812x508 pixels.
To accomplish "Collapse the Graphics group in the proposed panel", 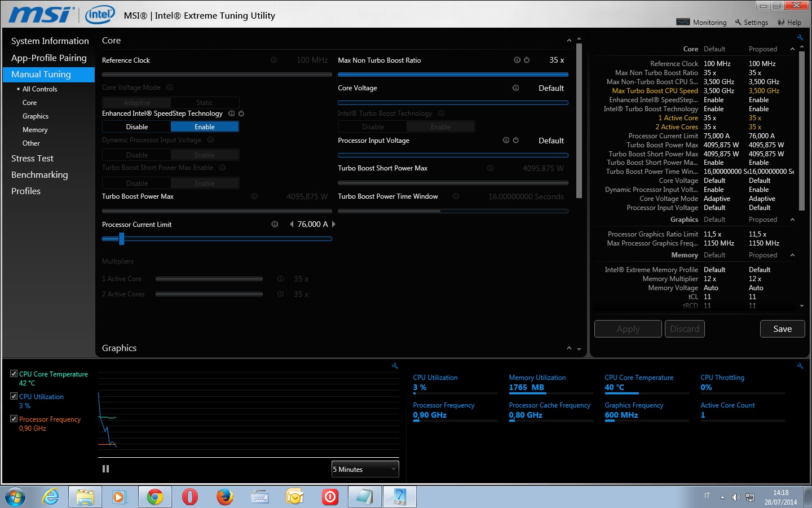I will (x=792, y=220).
